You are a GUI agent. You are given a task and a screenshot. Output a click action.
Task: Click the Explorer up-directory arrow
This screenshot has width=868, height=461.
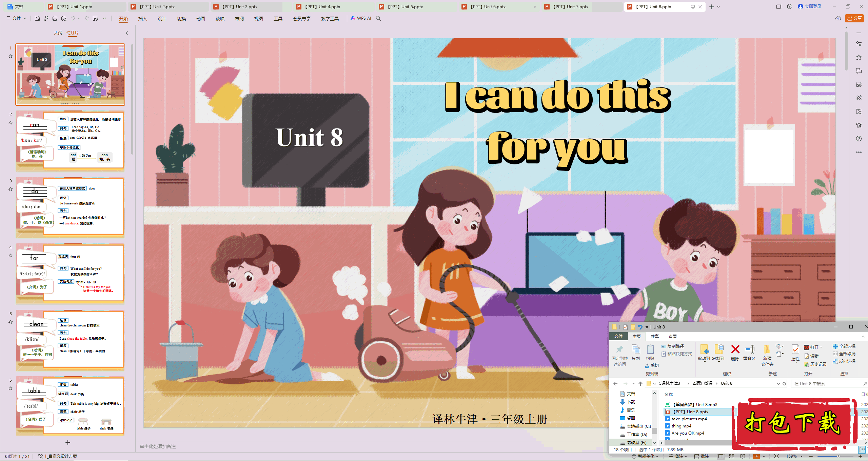click(x=640, y=383)
